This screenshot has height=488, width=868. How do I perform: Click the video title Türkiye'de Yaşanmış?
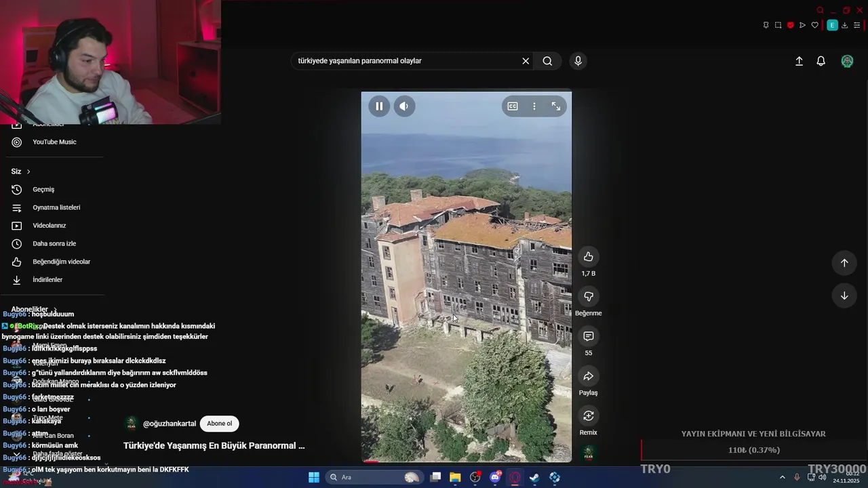(214, 446)
